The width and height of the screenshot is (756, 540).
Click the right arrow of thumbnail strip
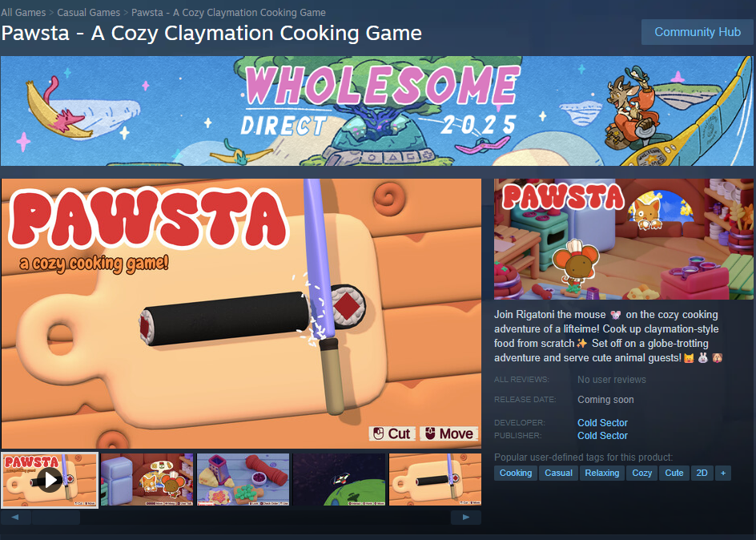pyautogui.click(x=466, y=518)
